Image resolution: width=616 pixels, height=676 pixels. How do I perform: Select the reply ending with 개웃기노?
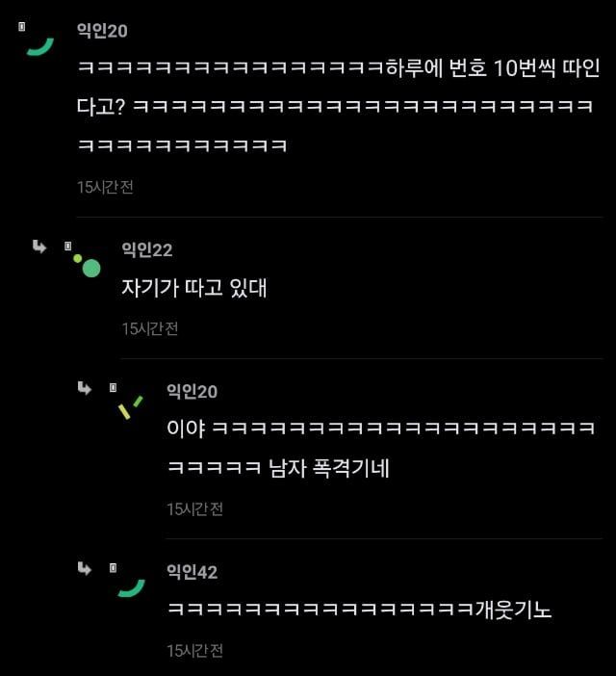[359, 610]
